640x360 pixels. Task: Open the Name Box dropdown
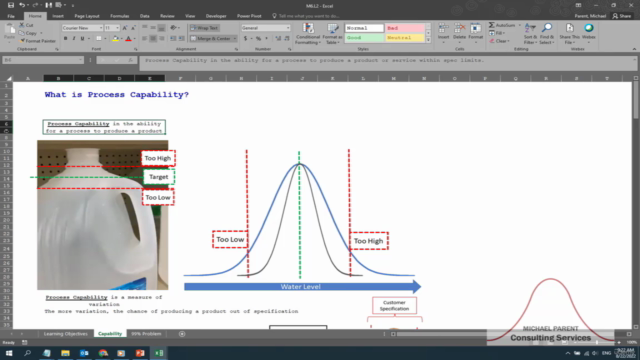click(x=80, y=60)
